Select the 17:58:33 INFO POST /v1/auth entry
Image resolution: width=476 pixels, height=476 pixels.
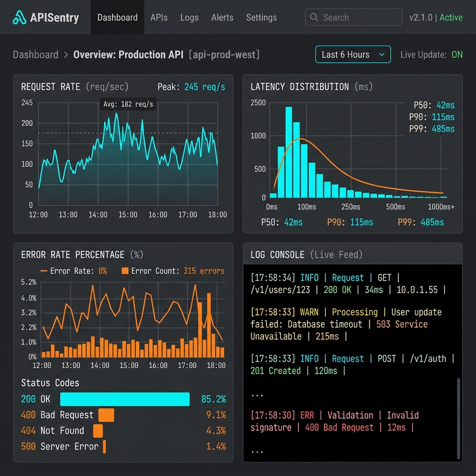(352, 364)
